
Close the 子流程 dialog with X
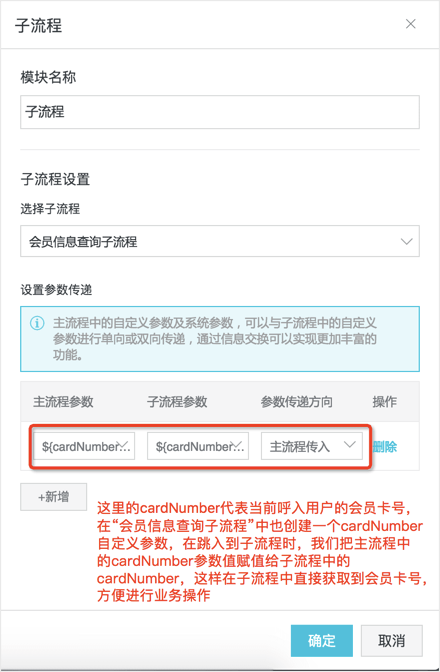(x=410, y=24)
